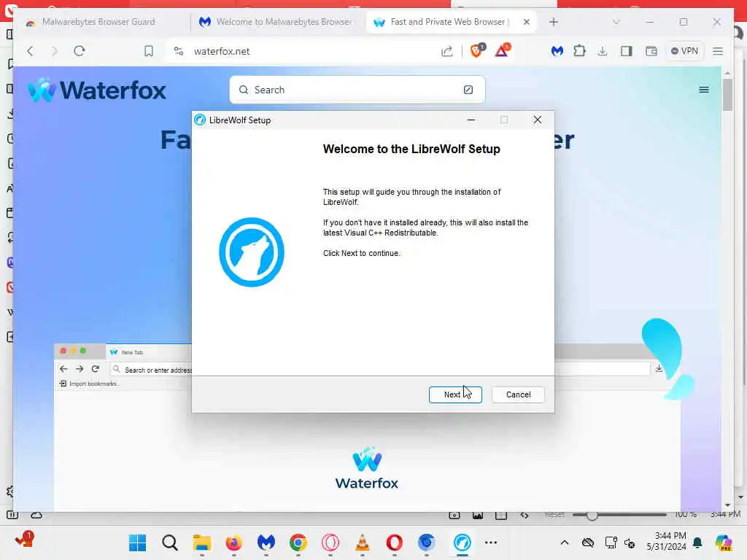Image resolution: width=747 pixels, height=560 pixels.
Task: Cancel the LibreWolf Setup wizard
Action: 518,394
